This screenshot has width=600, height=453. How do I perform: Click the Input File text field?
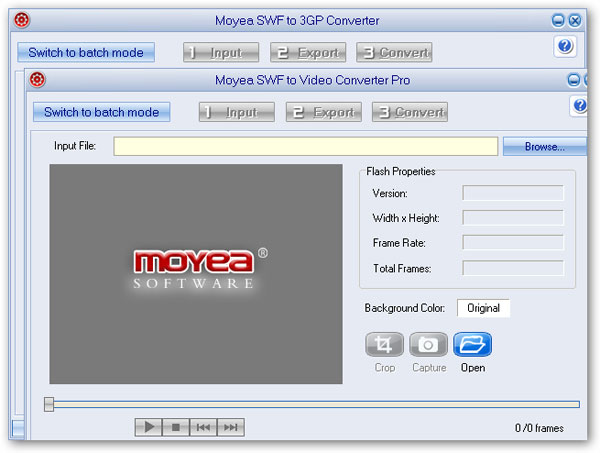coord(305,146)
